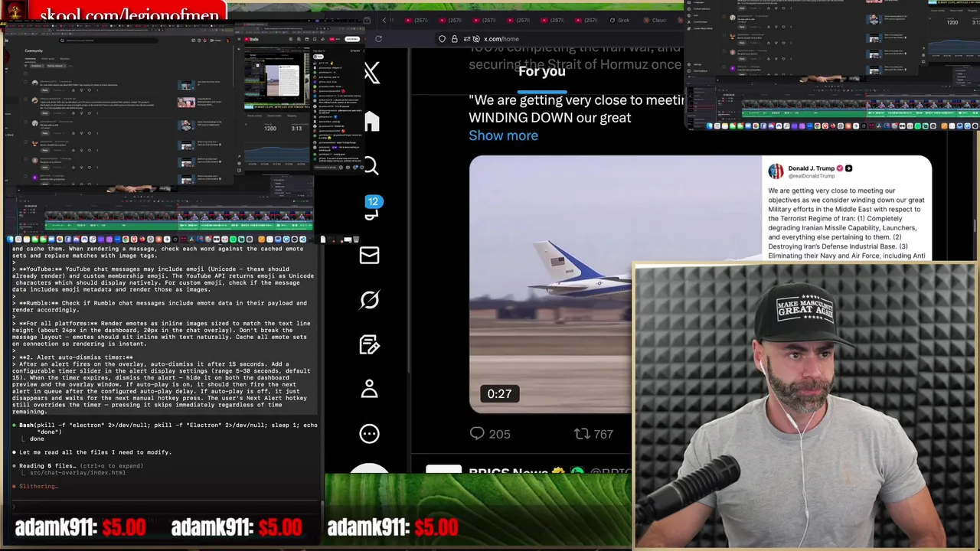This screenshot has height=551, width=980.
Task: Open X search magnifier in sidebar
Action: [371, 166]
